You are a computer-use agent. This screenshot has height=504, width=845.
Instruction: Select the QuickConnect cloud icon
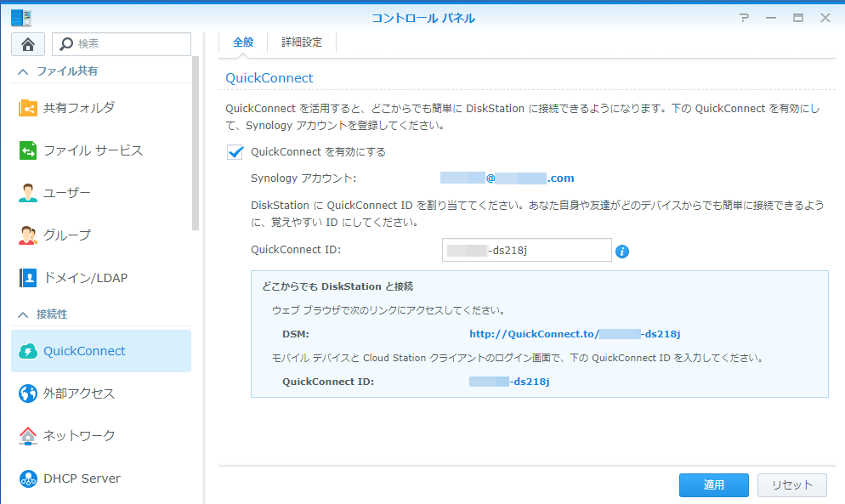tap(27, 352)
